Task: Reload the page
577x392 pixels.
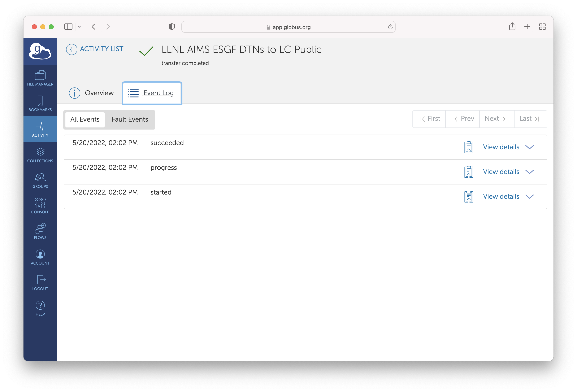Action: coord(390,27)
